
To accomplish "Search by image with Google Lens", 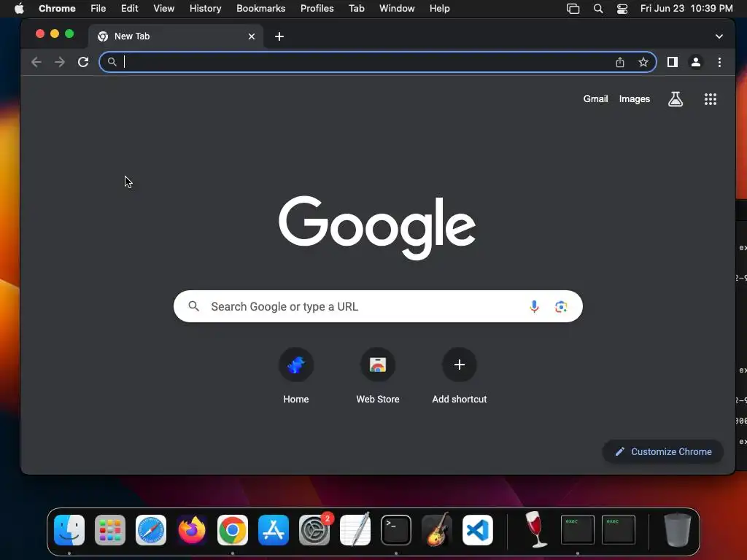I will point(561,306).
